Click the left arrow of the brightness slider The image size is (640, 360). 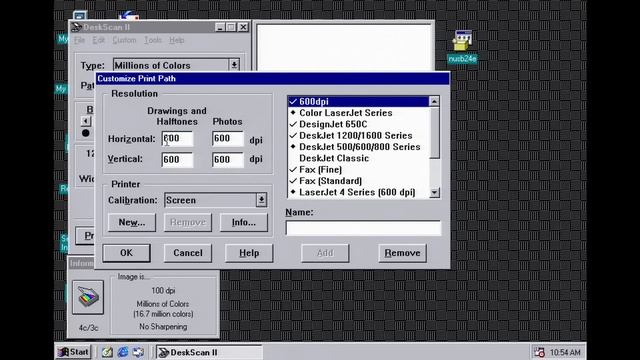[85, 121]
